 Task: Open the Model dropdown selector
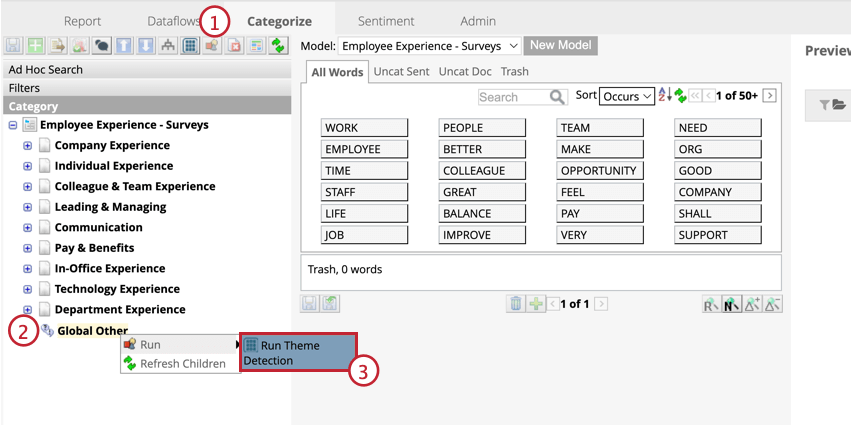click(429, 46)
